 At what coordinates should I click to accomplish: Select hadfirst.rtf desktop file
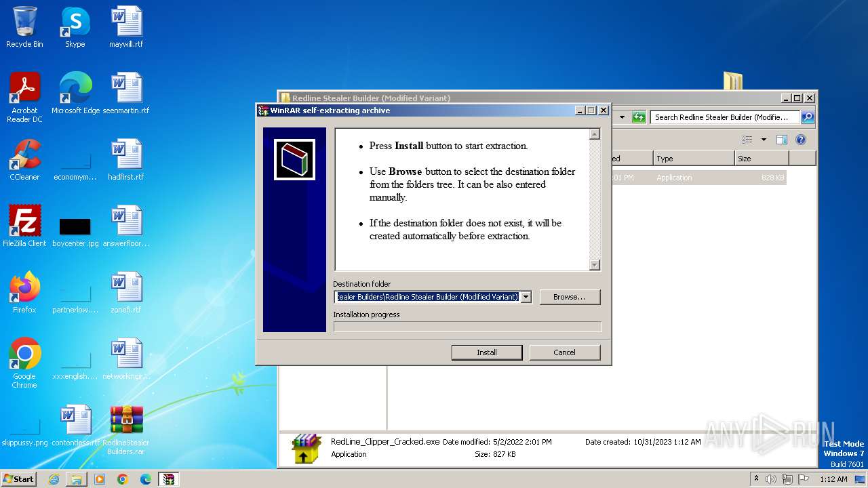126,160
